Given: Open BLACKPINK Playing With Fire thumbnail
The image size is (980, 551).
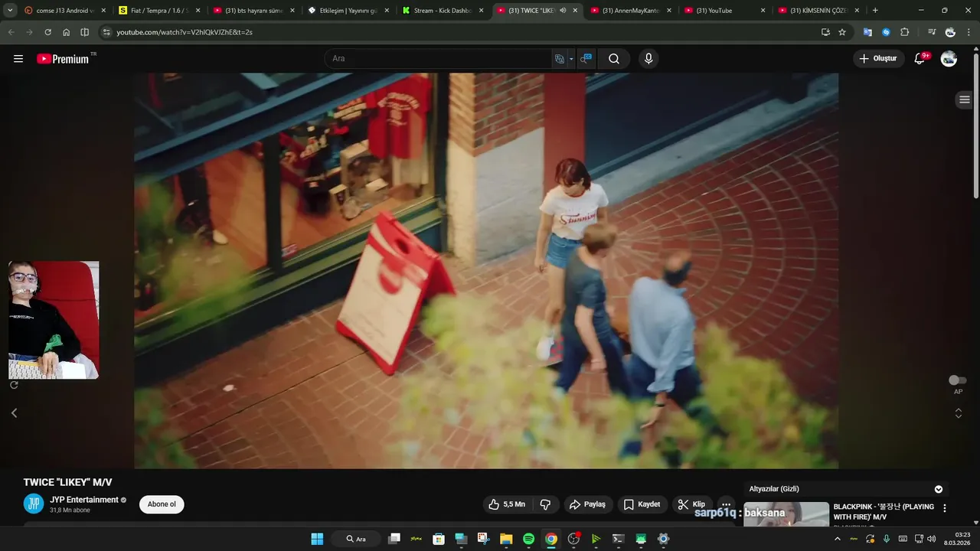Looking at the screenshot, I should pos(786,514).
